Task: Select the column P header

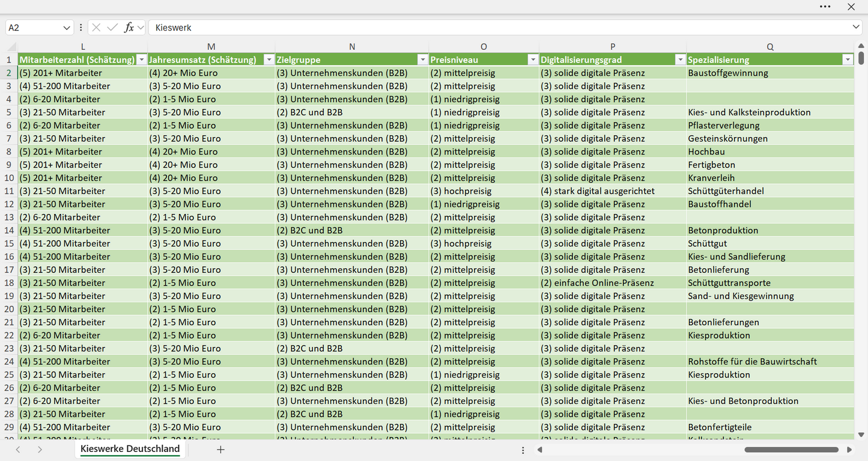Action: pyautogui.click(x=613, y=47)
